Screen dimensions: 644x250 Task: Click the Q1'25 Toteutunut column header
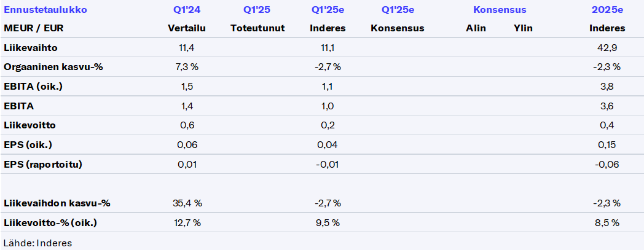click(257, 10)
